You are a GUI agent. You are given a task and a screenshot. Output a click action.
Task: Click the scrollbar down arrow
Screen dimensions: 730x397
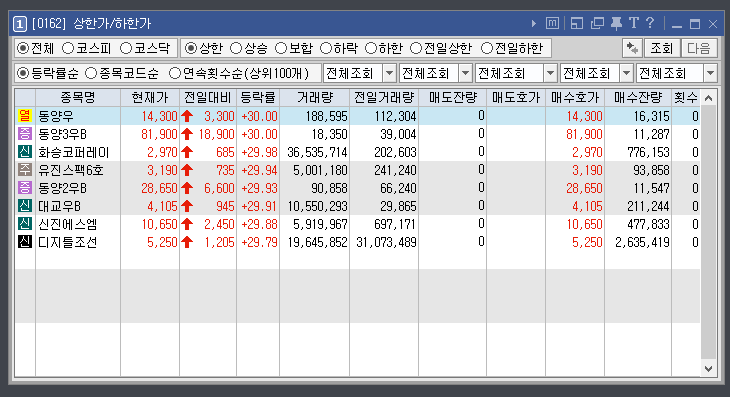[x=709, y=369]
